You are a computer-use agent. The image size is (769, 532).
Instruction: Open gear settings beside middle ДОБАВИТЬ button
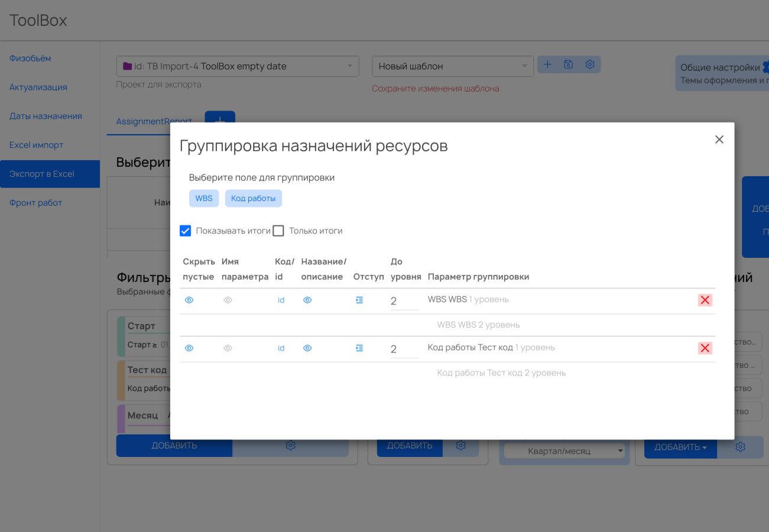click(x=461, y=446)
